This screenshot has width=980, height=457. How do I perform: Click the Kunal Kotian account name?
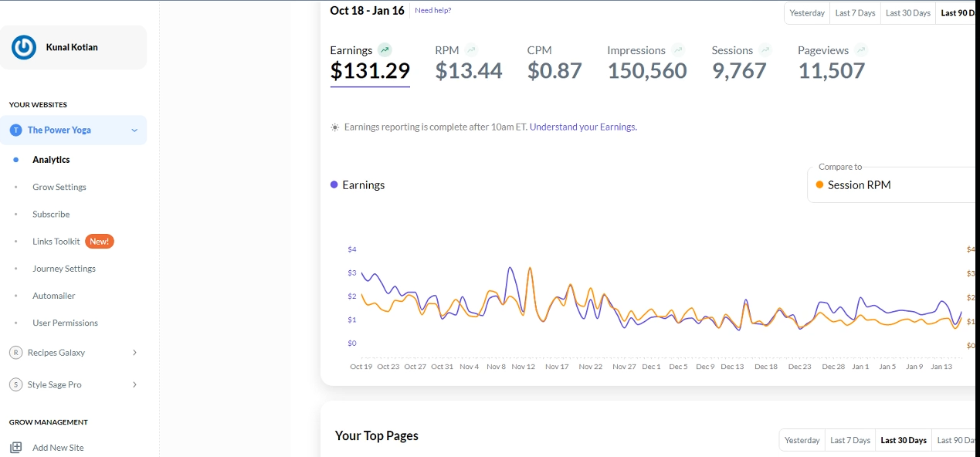72,47
